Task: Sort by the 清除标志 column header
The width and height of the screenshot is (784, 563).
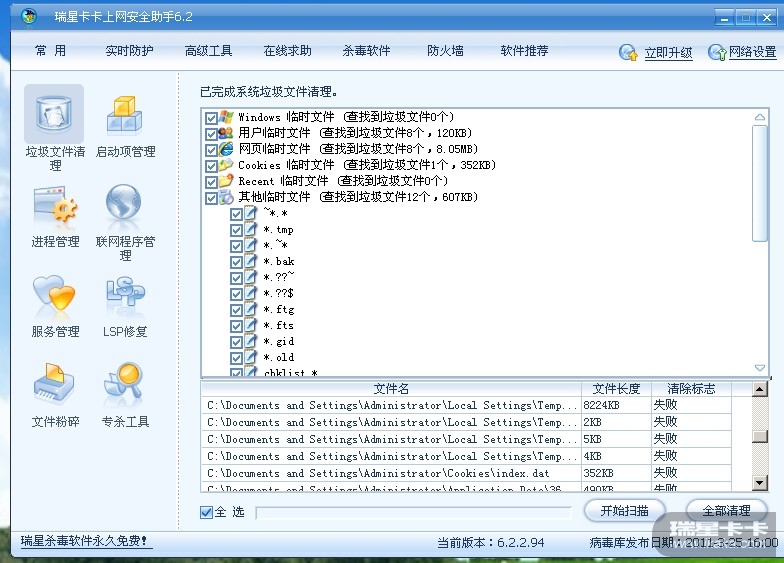Action: [691, 388]
